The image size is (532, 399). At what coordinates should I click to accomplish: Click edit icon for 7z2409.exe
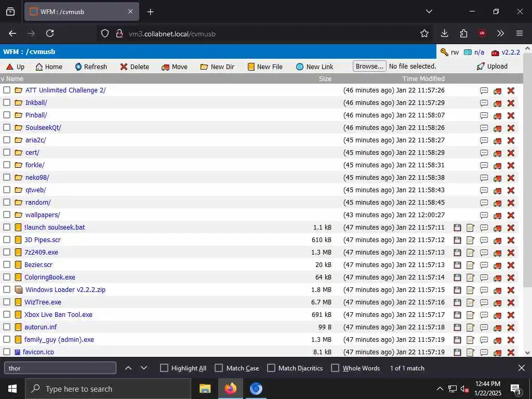pyautogui.click(x=470, y=253)
